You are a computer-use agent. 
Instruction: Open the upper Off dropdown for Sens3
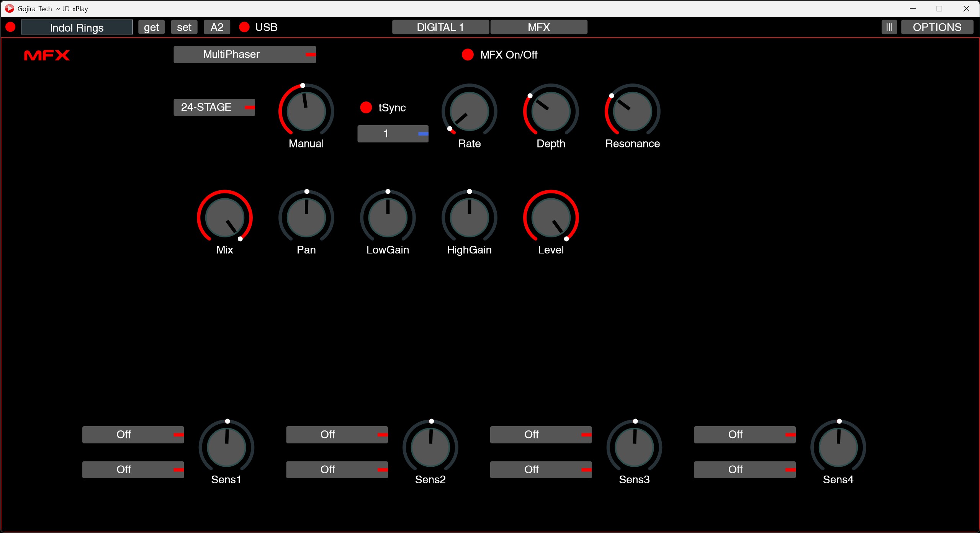click(x=541, y=435)
